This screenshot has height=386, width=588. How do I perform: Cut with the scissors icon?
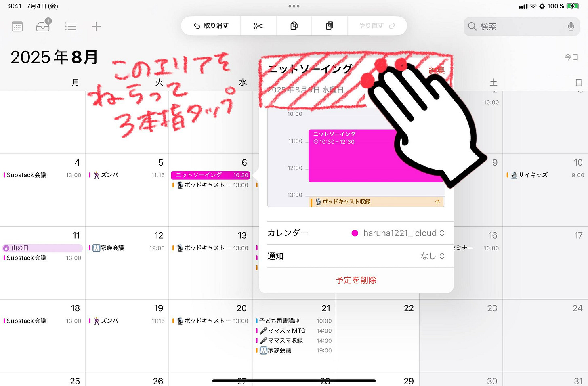pos(258,26)
